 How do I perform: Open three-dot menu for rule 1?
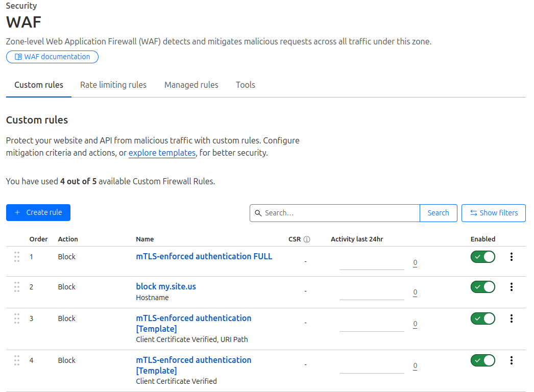[512, 257]
